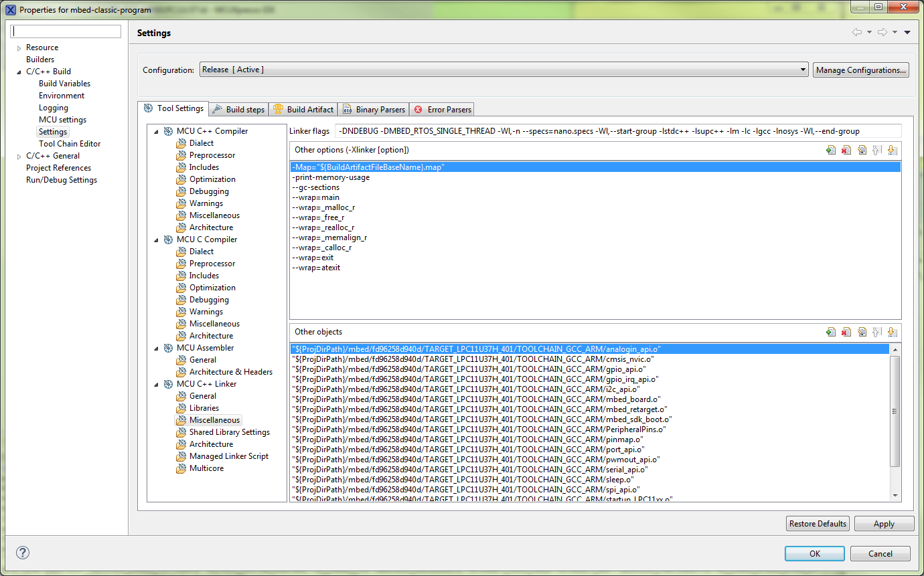
Task: Confirm with the OK button
Action: [x=815, y=553]
